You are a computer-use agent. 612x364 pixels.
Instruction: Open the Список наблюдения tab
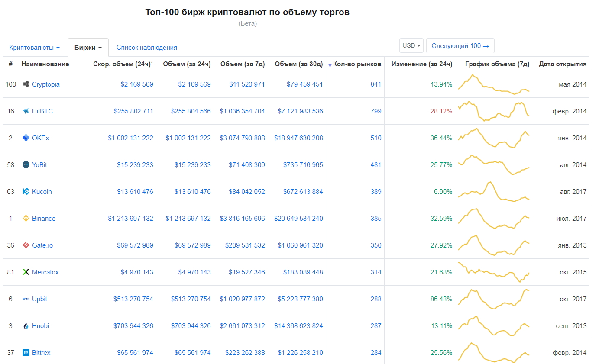(x=147, y=48)
